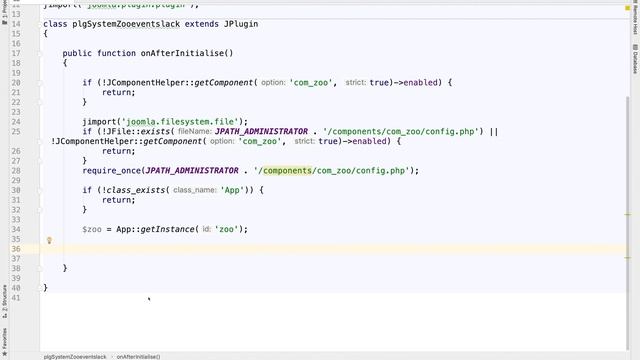Click line number 28 in the gutter

[x=16, y=171]
